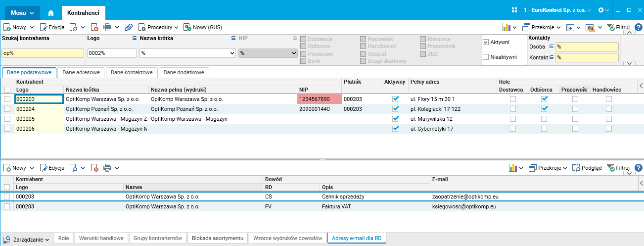Expand the Nowy dropdown arrow in the top toolbar
644x246 pixels.
tap(32, 27)
